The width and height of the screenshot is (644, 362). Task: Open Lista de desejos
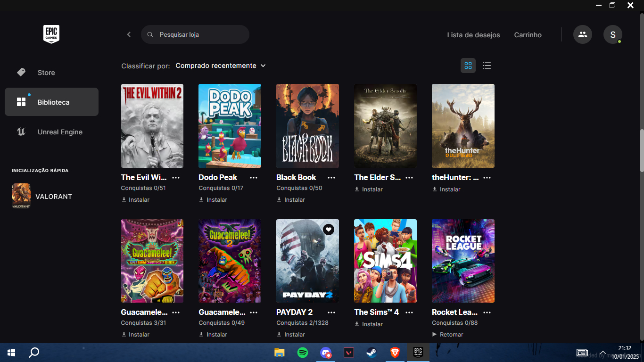click(x=473, y=35)
